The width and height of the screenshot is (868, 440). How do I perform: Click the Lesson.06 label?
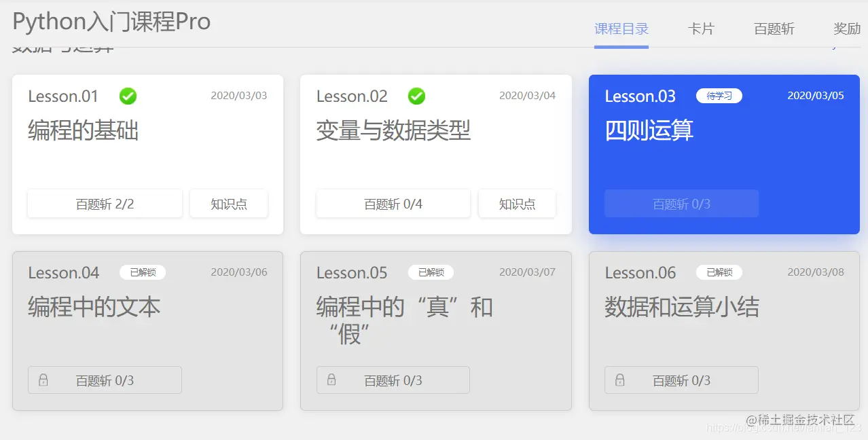640,273
